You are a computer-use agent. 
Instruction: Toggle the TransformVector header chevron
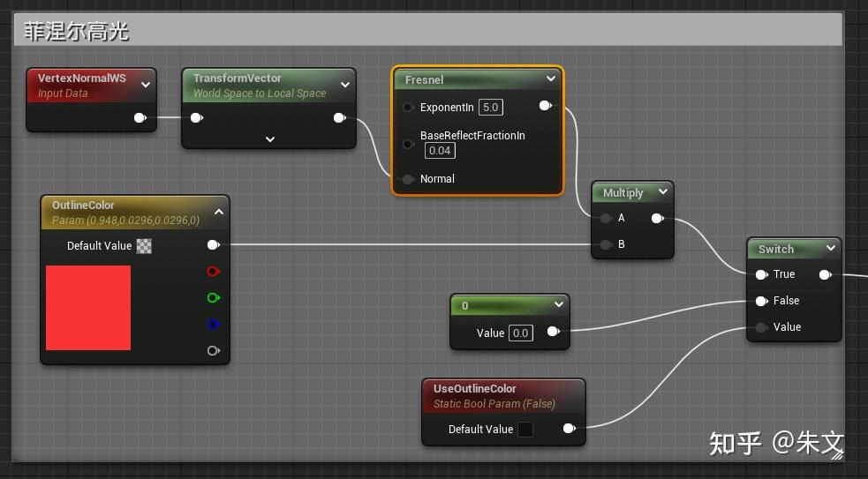(345, 85)
